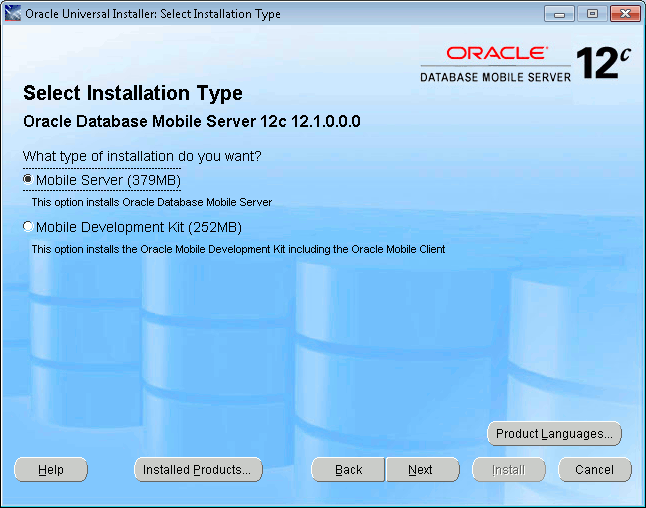Click the Oracle logo
The image size is (646, 508).
(x=497, y=53)
